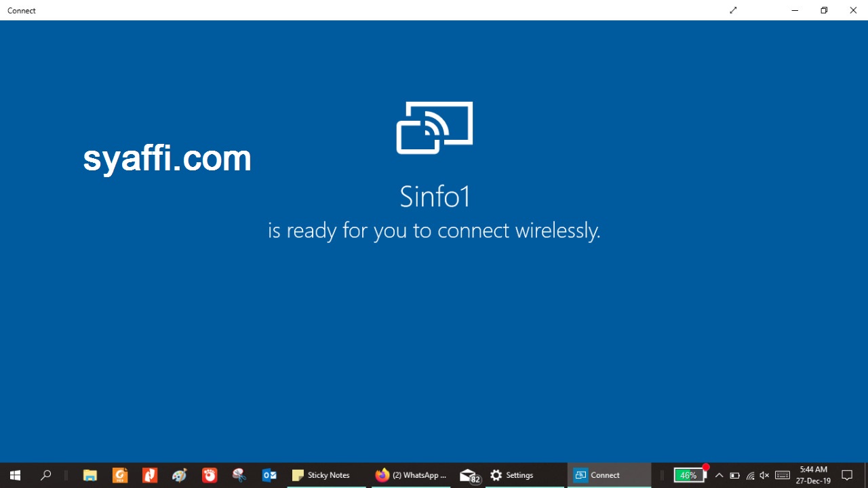Open the Windows Start menu
The image size is (868, 488).
[15, 475]
